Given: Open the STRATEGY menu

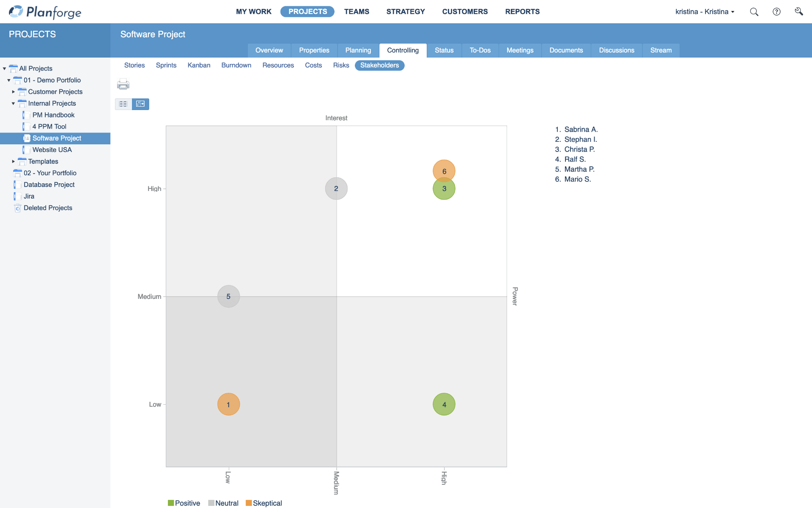Looking at the screenshot, I should pyautogui.click(x=406, y=11).
